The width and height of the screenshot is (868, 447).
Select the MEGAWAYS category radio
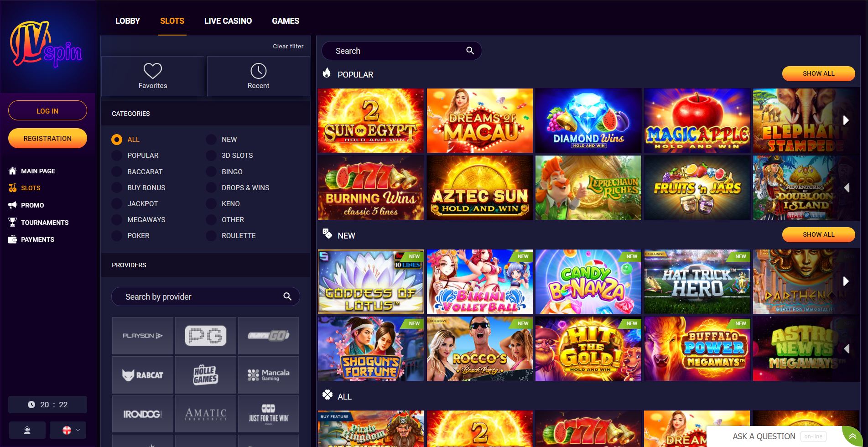pos(117,220)
